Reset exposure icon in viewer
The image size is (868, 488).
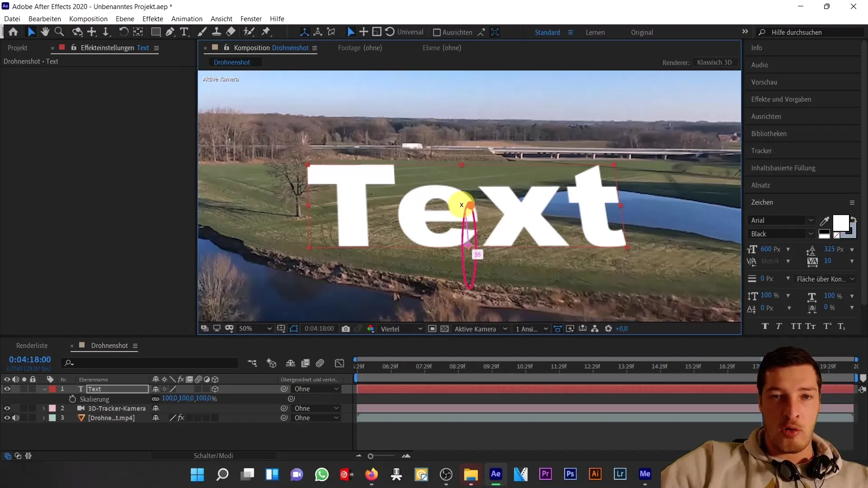pos(608,328)
